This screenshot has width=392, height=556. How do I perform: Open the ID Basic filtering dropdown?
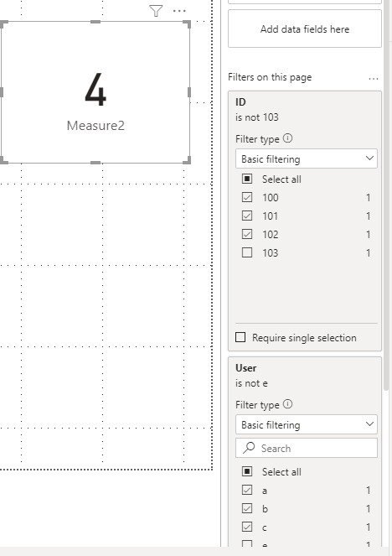point(307,158)
